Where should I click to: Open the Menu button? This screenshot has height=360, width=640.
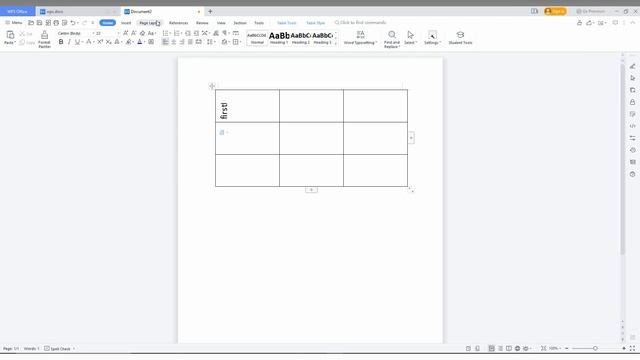(14, 23)
